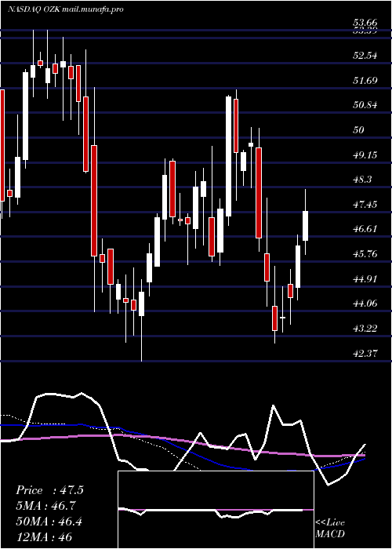Choose the 44.06 price axis label
This screenshot has height=549, width=392.
(x=365, y=304)
